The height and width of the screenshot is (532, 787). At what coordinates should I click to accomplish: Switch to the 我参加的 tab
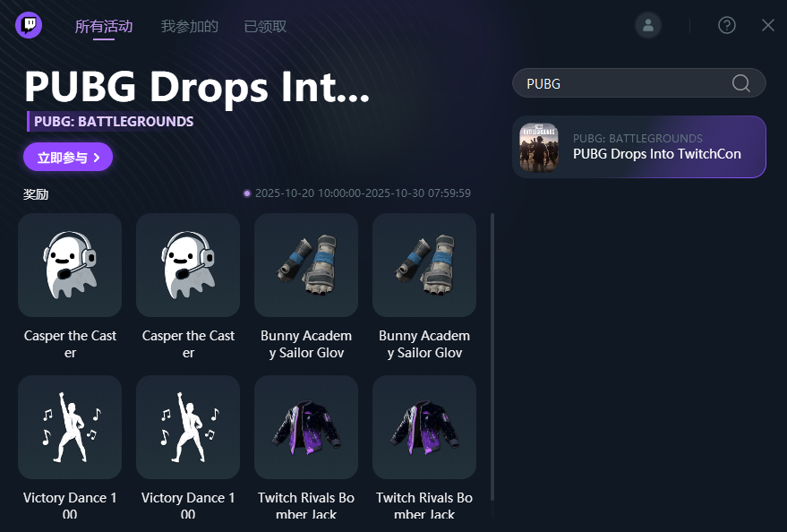(189, 26)
